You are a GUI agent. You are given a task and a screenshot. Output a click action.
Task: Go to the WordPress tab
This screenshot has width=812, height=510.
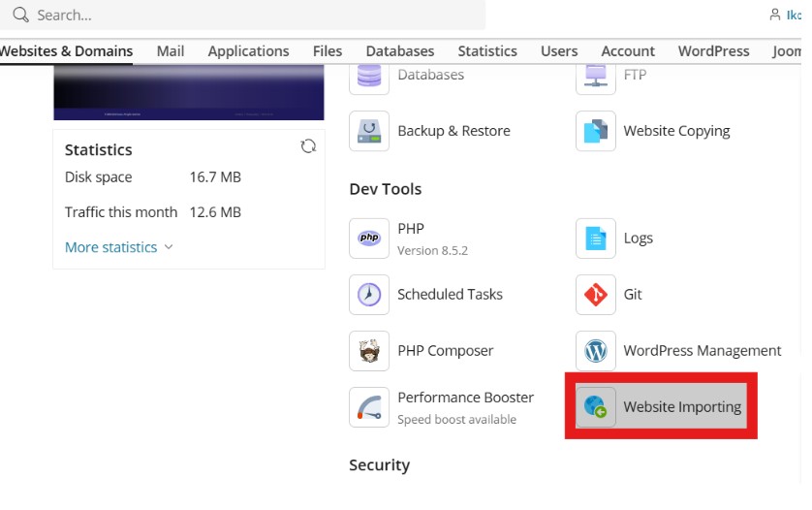pos(713,51)
